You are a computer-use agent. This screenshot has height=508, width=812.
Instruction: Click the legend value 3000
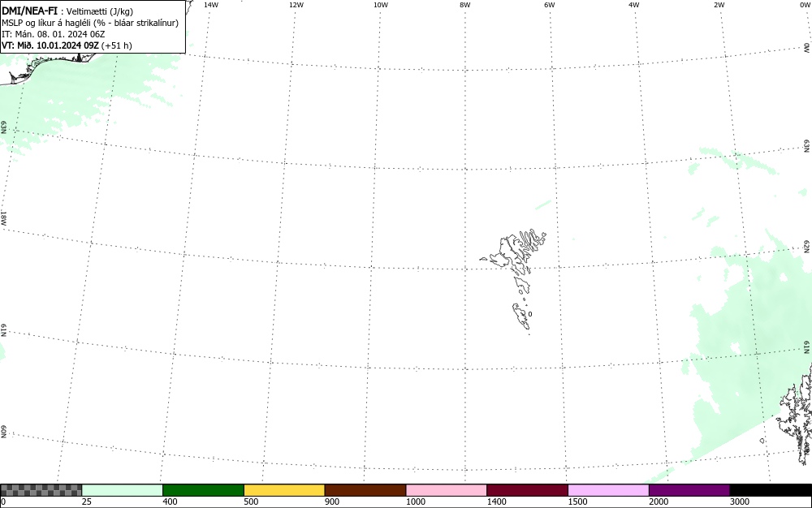[740, 502]
